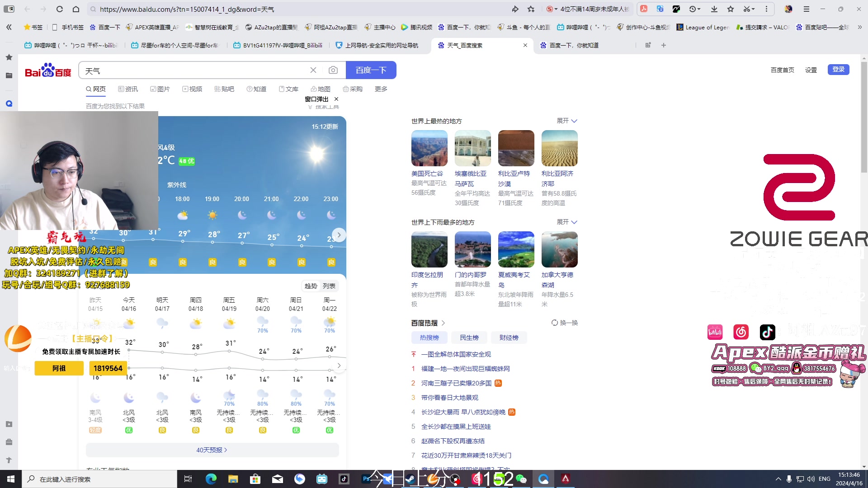This screenshot has width=868, height=488.
Task: Open 百度首页 link
Action: [783, 70]
